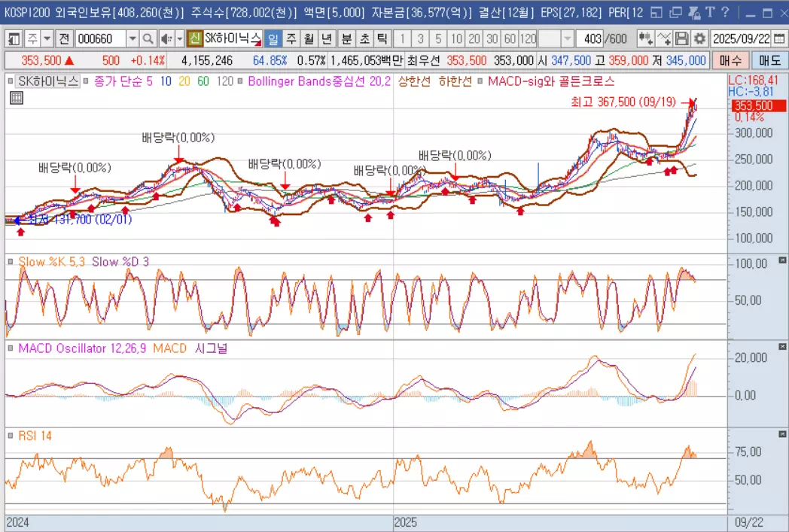Click the moving average 20 legend color

click(x=184, y=81)
